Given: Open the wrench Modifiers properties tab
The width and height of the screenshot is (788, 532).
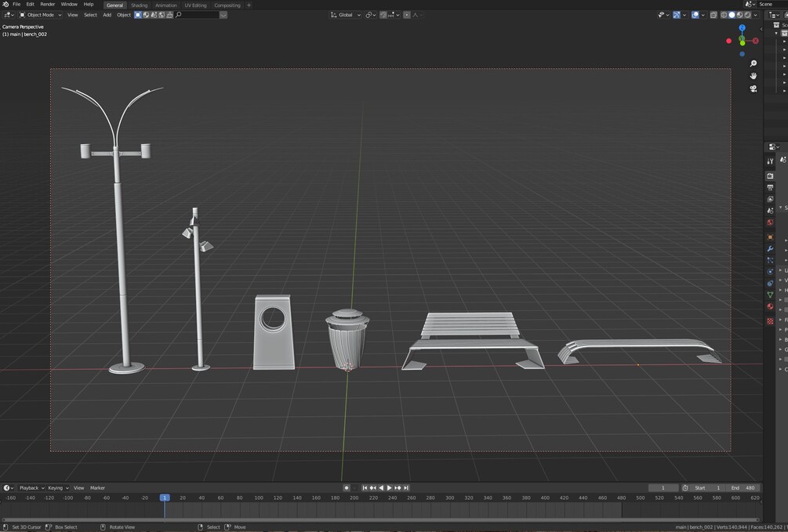Looking at the screenshot, I should pos(770,249).
